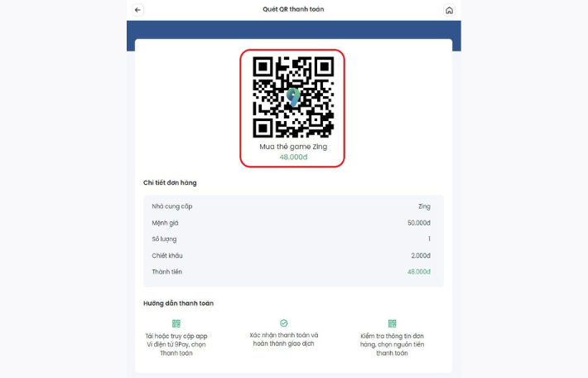Click the 'Quét QR thanh toán' title
The height and width of the screenshot is (378, 588).
click(293, 9)
